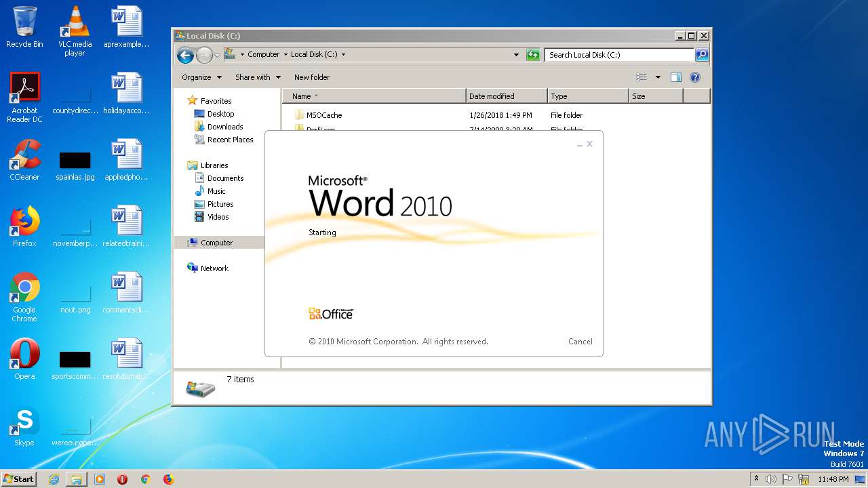The image size is (868, 488).
Task: Select Favorites in the navigation pane
Action: (x=216, y=101)
